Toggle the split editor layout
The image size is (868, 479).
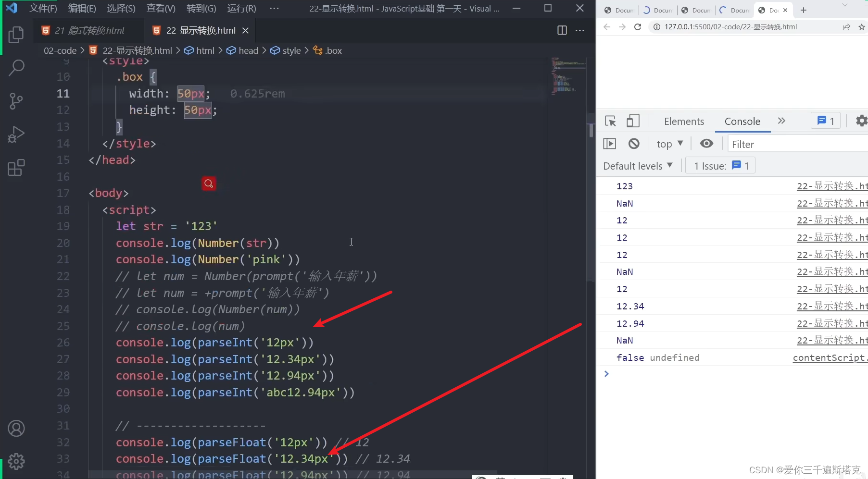coord(561,30)
